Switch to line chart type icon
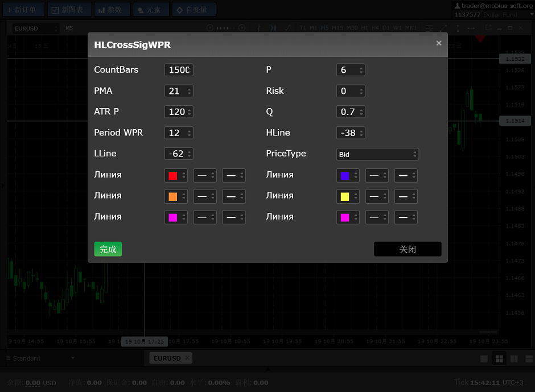 point(287,28)
